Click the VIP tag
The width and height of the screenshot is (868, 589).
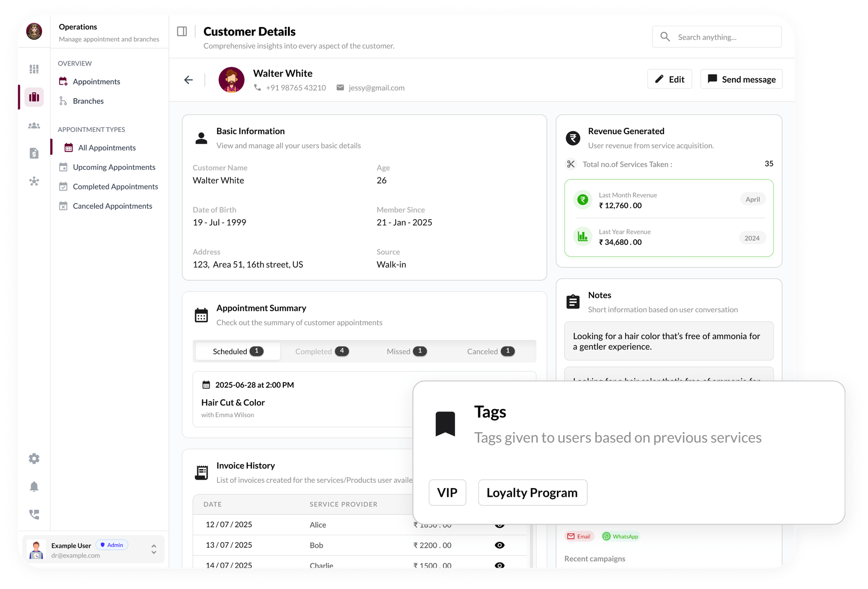(447, 492)
